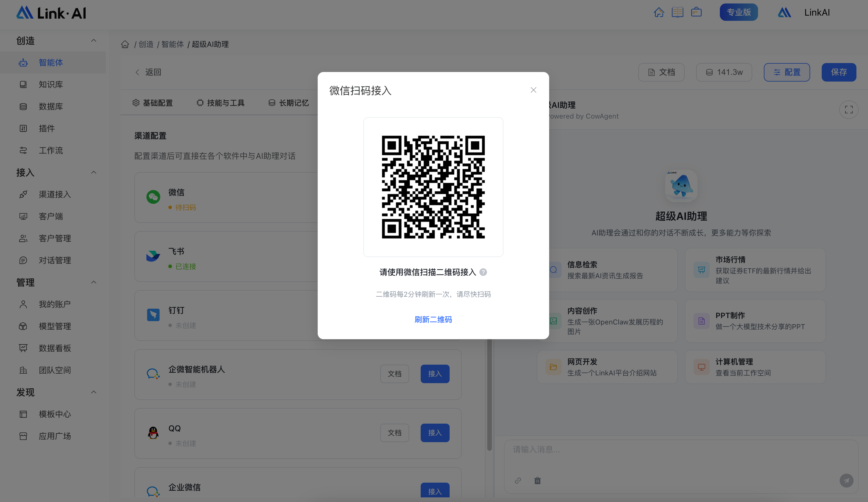Close the 微信扫码接入 dialog
The image size is (868, 502).
point(533,90)
